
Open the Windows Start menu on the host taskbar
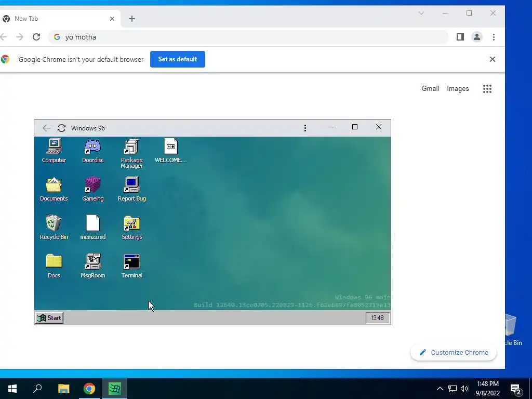12,389
